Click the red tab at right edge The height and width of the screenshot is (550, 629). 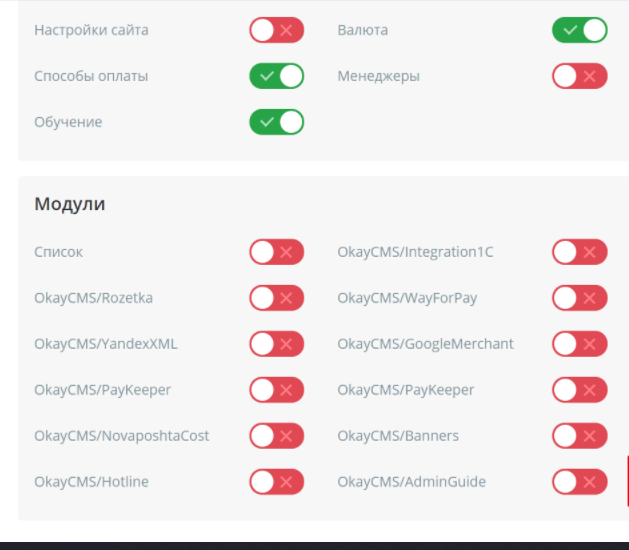point(626,480)
